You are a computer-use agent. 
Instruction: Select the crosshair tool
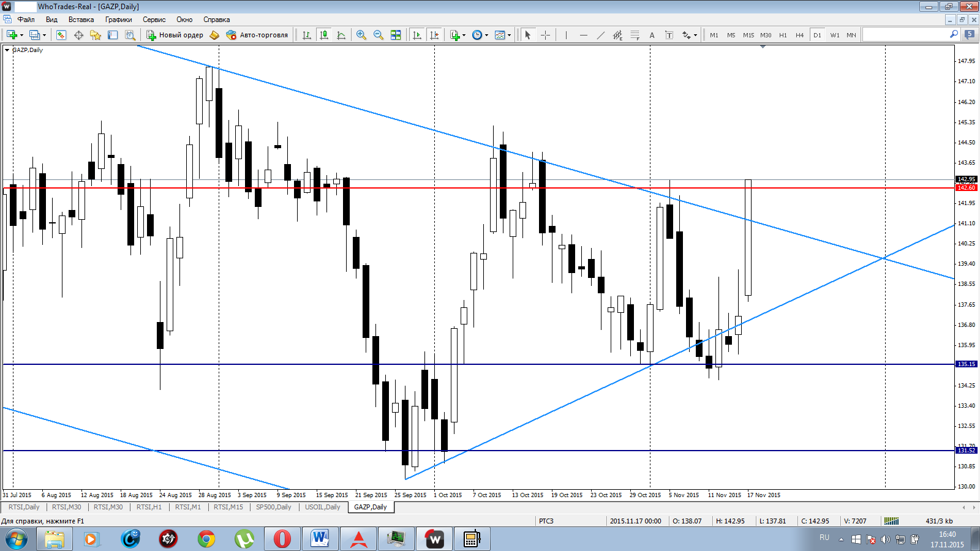tap(545, 35)
